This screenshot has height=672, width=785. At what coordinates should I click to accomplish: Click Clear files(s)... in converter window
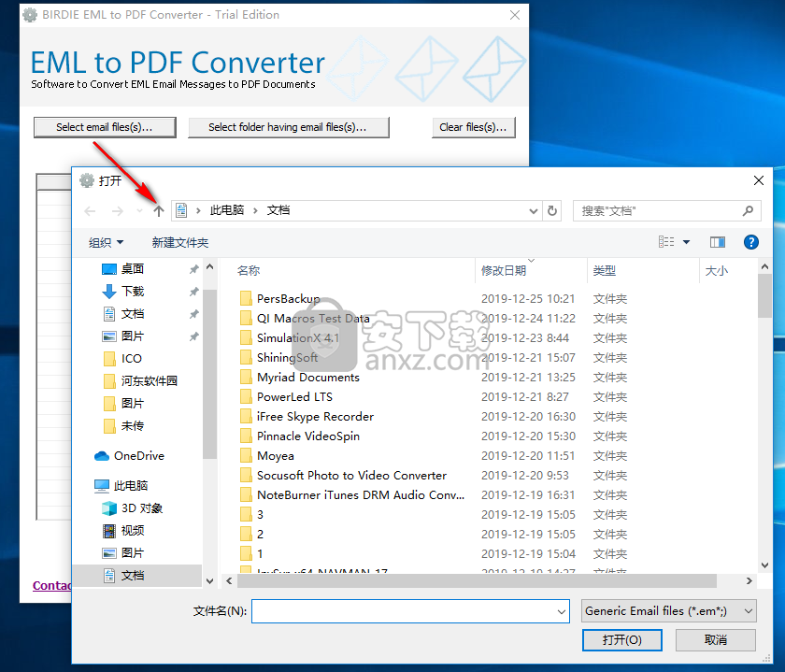pos(473,127)
